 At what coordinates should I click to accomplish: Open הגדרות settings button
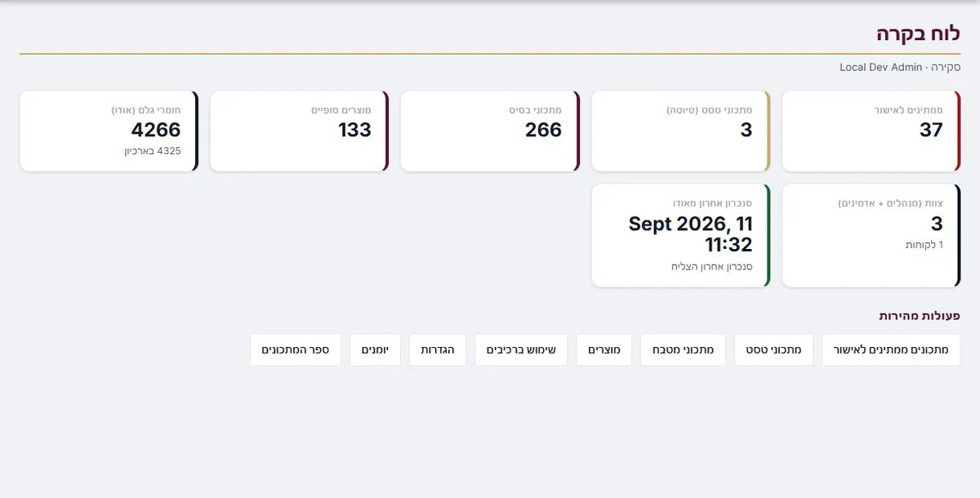pyautogui.click(x=438, y=349)
